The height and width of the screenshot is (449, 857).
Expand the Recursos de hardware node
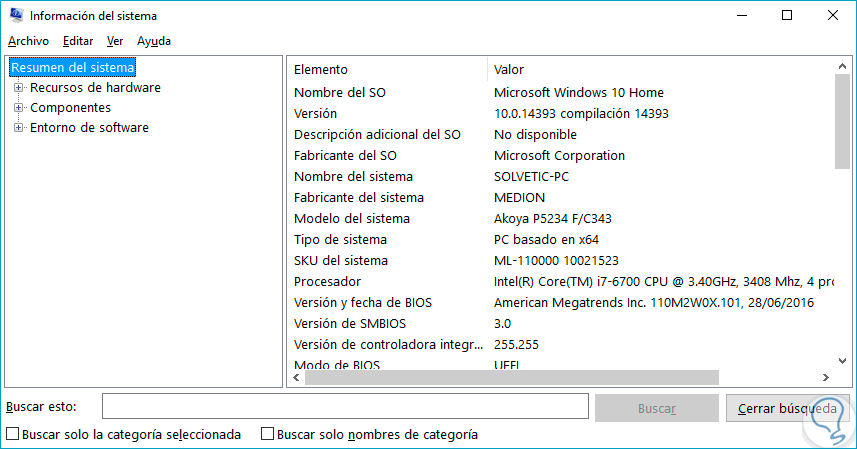click(x=18, y=88)
